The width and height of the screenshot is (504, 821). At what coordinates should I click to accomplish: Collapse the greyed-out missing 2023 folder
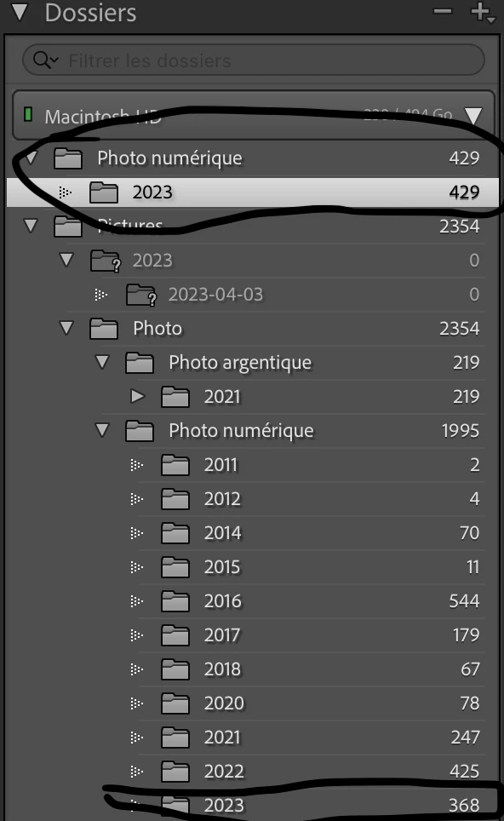66,260
